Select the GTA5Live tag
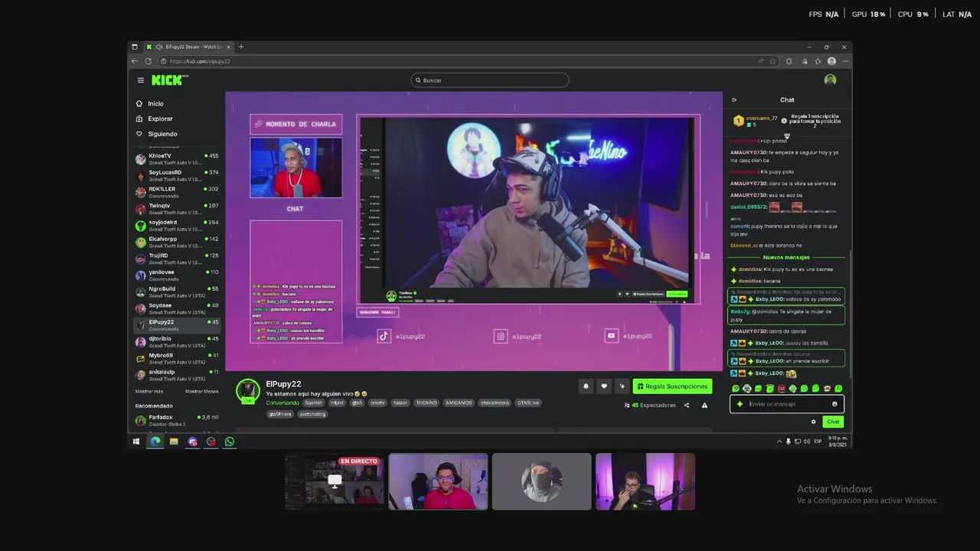 point(528,403)
